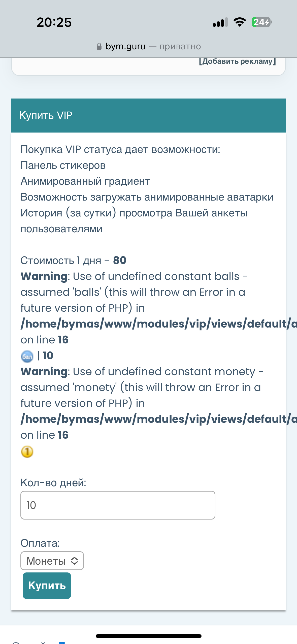Click the blue "бал" points icon

pyautogui.click(x=27, y=356)
